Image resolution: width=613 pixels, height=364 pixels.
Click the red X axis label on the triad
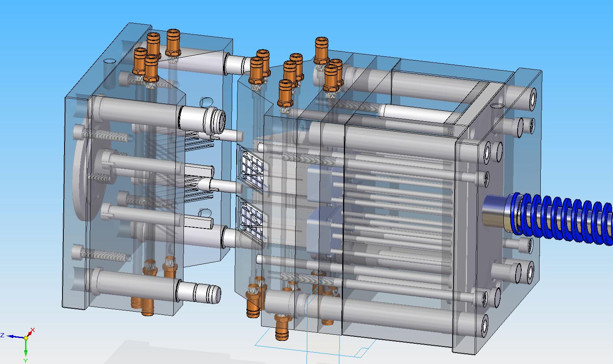point(33,330)
